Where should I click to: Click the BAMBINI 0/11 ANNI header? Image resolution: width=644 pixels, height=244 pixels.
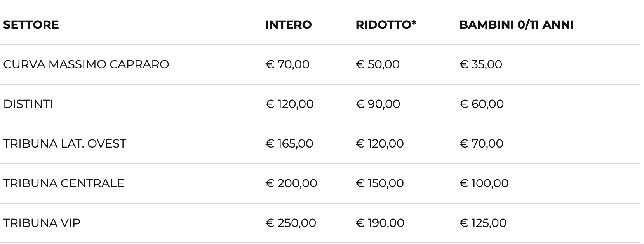(x=516, y=25)
